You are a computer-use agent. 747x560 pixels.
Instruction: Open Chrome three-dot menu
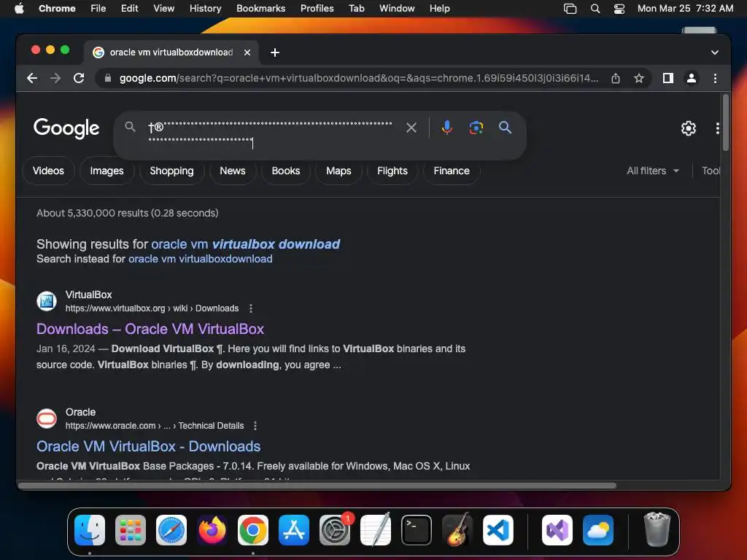click(x=715, y=78)
